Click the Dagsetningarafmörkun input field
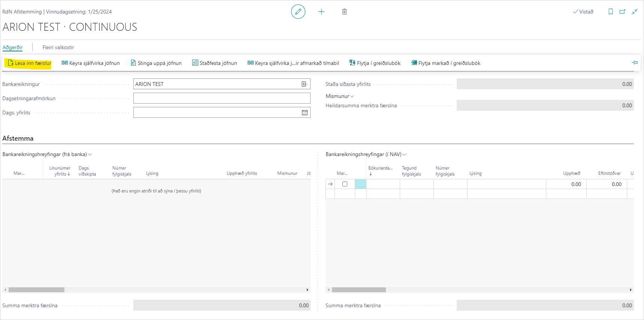Image resolution: width=644 pixels, height=320 pixels. point(222,98)
